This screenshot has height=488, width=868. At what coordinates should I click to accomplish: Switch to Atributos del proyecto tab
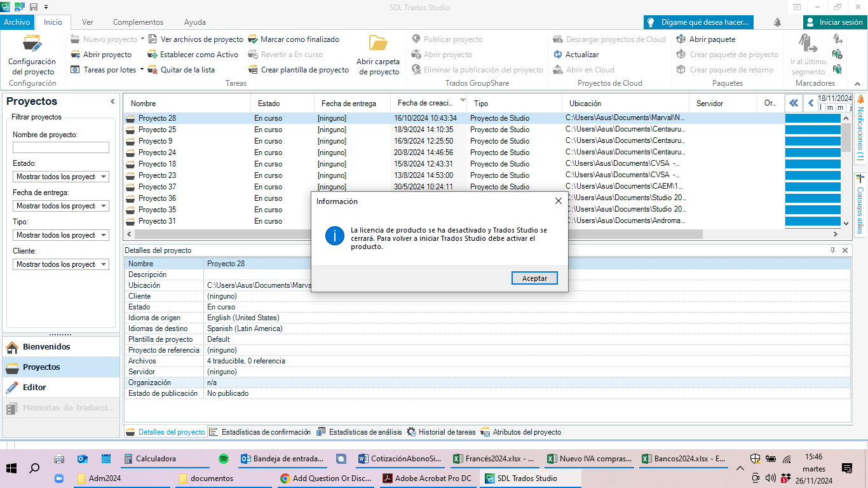pyautogui.click(x=521, y=432)
